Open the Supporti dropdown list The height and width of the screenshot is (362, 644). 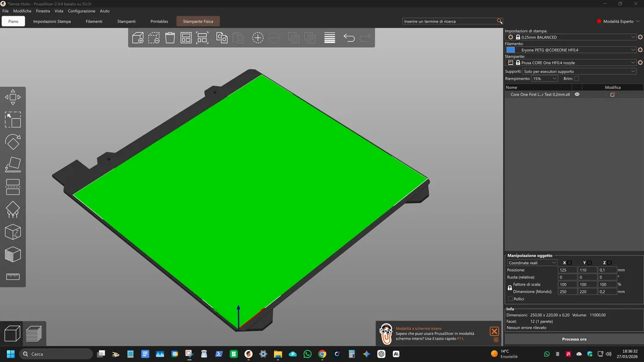[579, 71]
